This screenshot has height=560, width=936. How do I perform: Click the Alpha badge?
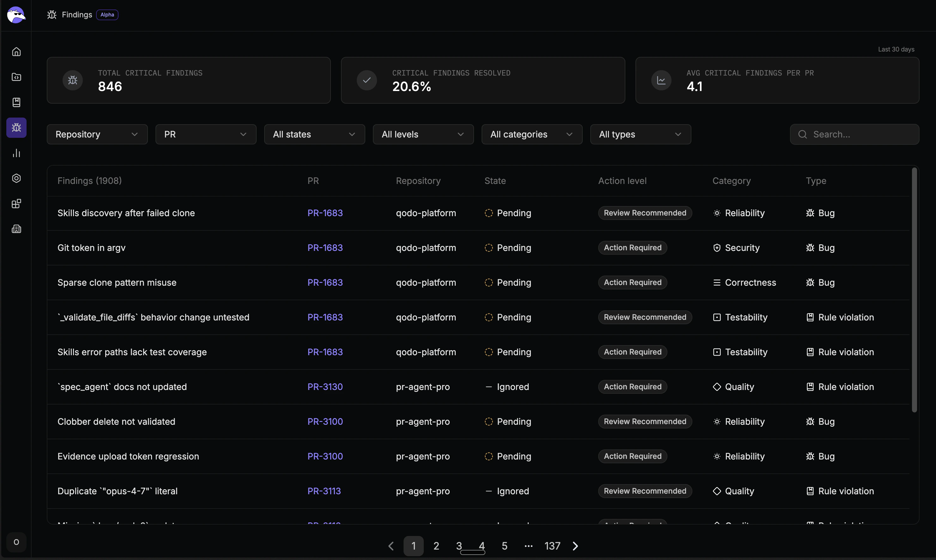click(x=107, y=15)
